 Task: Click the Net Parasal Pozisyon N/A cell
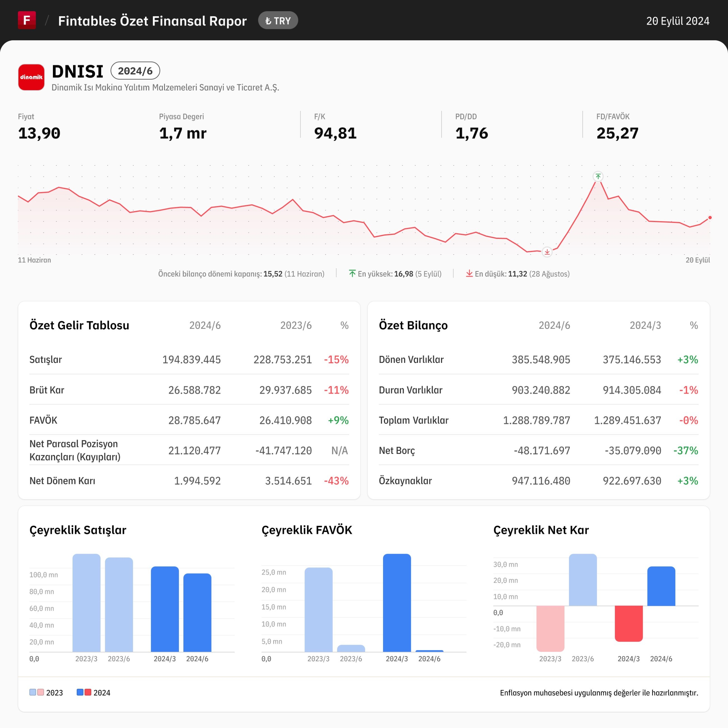pos(340,451)
